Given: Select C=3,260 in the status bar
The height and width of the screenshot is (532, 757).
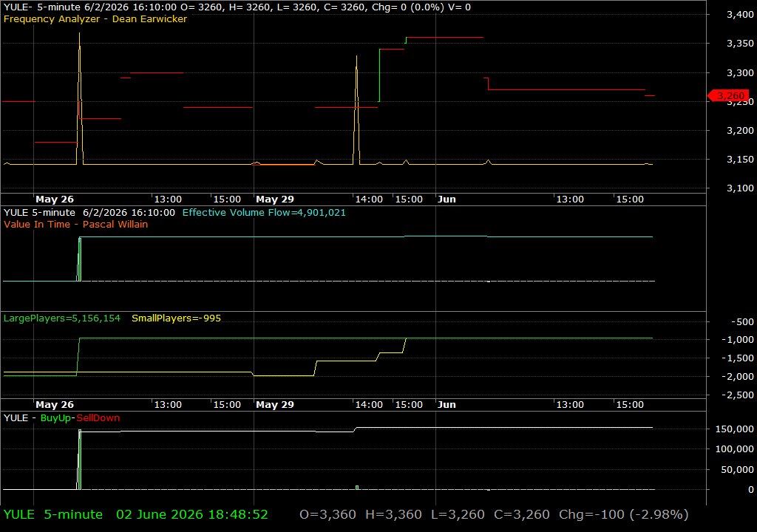Looking at the screenshot, I should coord(522,514).
